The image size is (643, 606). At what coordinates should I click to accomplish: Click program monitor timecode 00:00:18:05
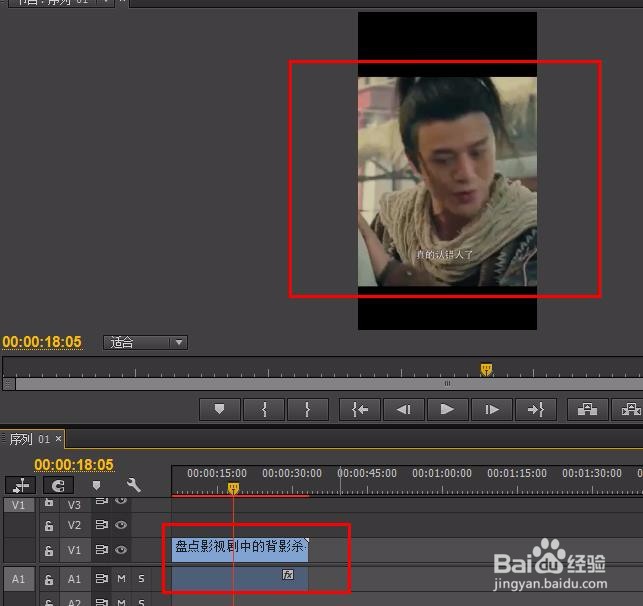[42, 342]
